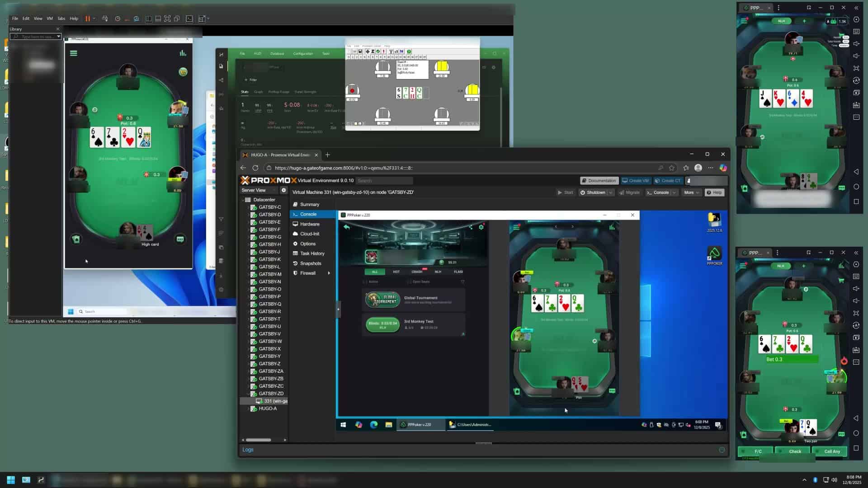The height and width of the screenshot is (488, 868).
Task: Collapse the Datacenter tree node
Action: pos(243,200)
